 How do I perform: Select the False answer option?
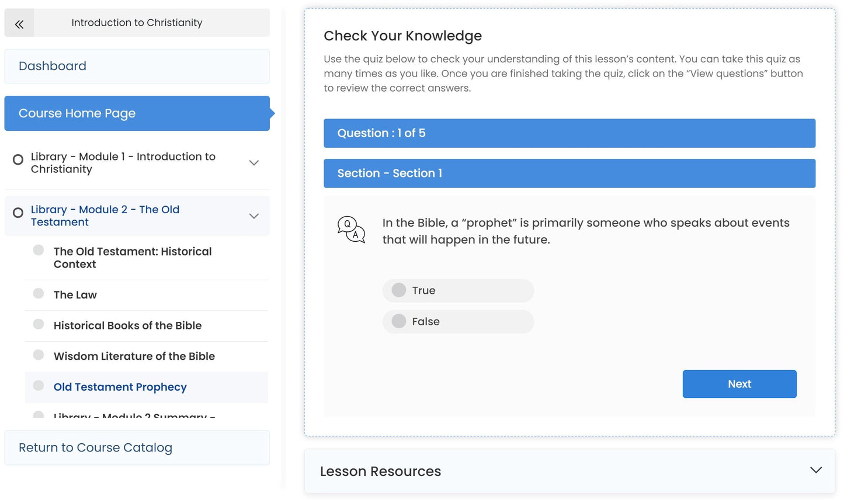point(399,321)
